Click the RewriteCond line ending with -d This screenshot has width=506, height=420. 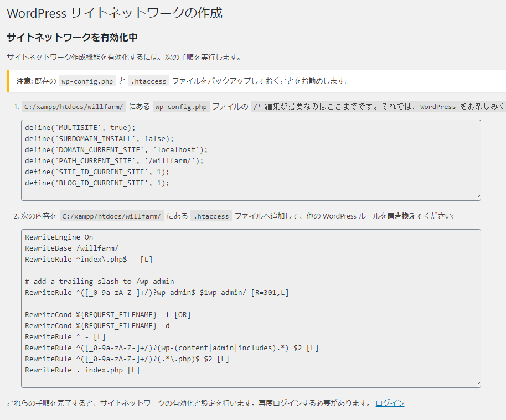pos(97,326)
